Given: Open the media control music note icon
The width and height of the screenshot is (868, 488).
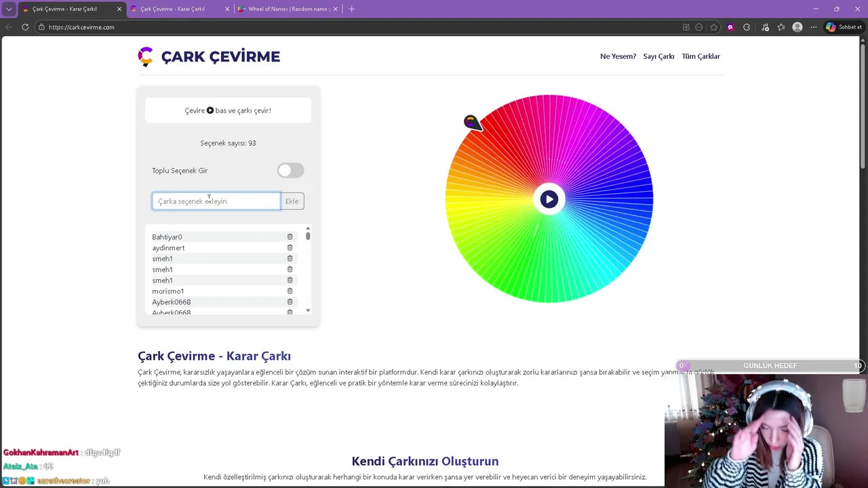Looking at the screenshot, I should [765, 27].
